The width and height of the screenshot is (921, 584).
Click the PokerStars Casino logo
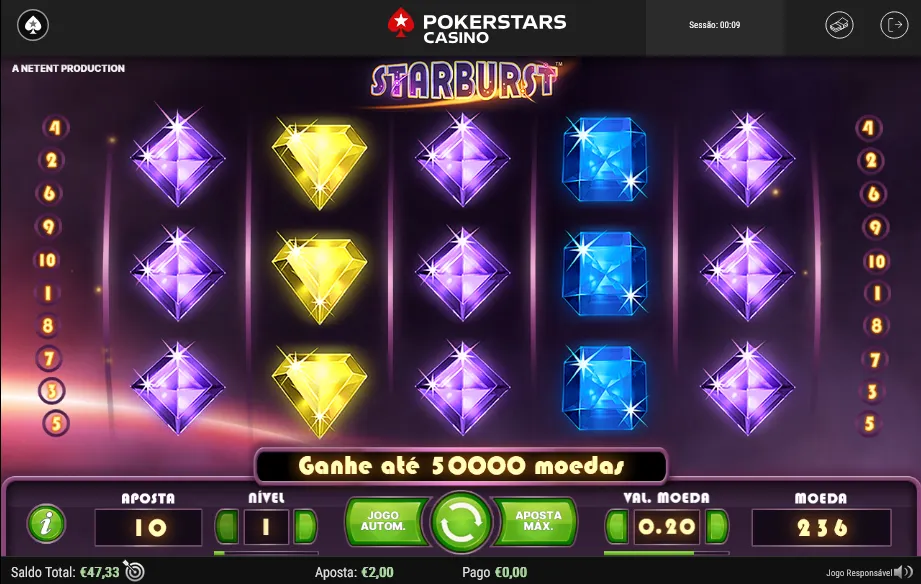(477, 26)
